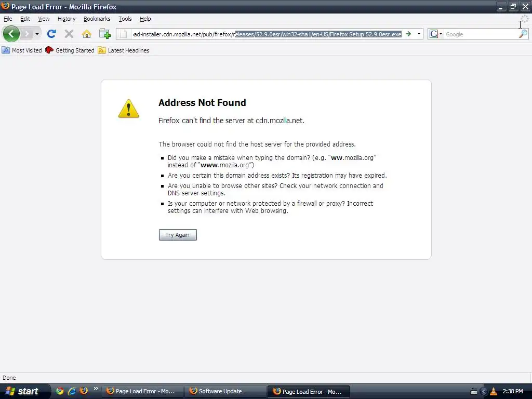Click the Stop loading X icon
Screen dimensions: 532x399
pos(69,34)
